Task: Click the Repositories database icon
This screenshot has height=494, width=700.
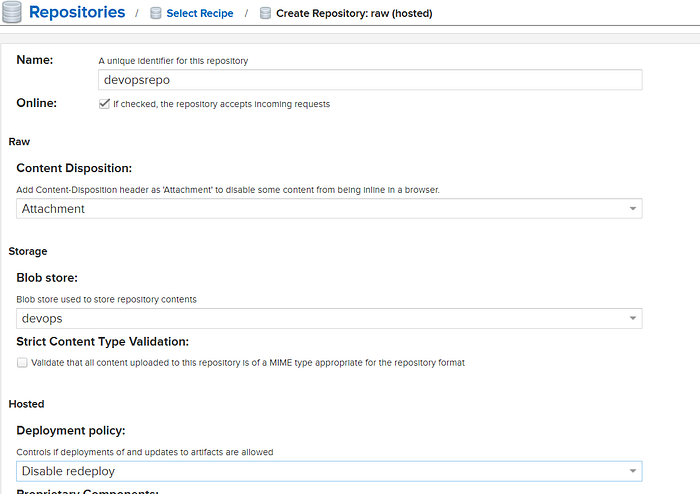Action: [x=12, y=12]
